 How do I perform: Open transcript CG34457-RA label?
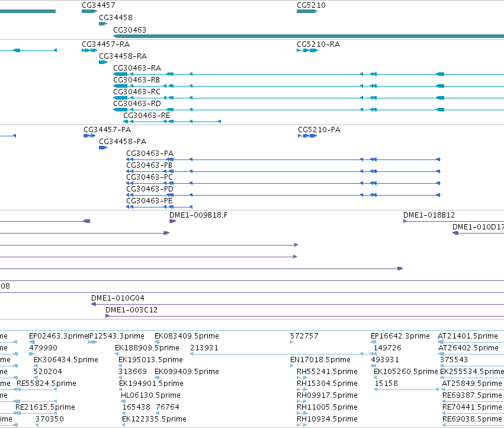click(106, 44)
